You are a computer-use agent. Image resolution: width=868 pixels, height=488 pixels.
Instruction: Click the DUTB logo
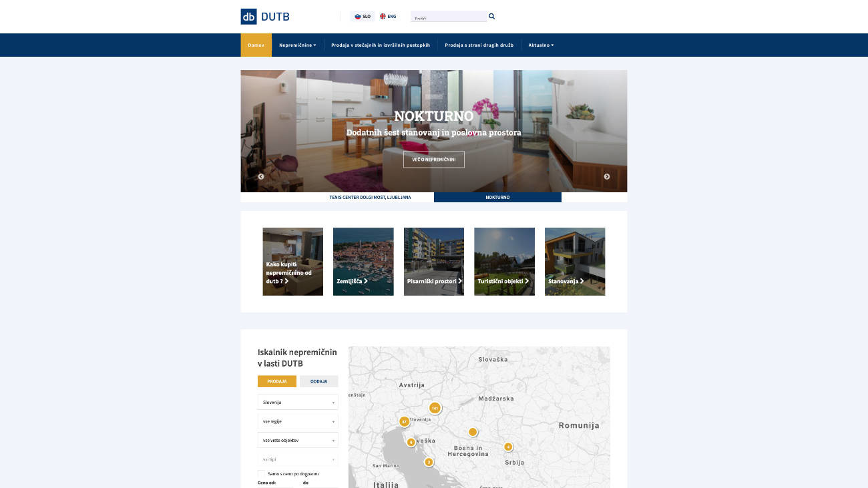tap(265, 17)
